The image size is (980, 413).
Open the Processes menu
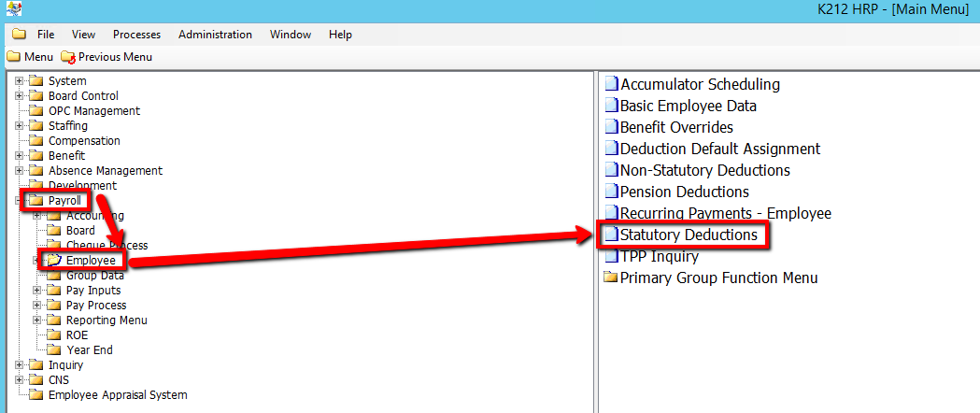[136, 35]
